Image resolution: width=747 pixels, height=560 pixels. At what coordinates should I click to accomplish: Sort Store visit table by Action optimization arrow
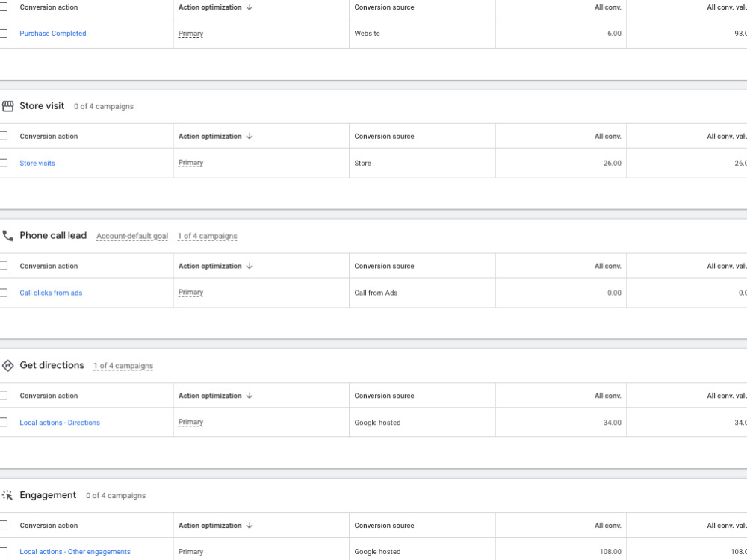tap(249, 136)
